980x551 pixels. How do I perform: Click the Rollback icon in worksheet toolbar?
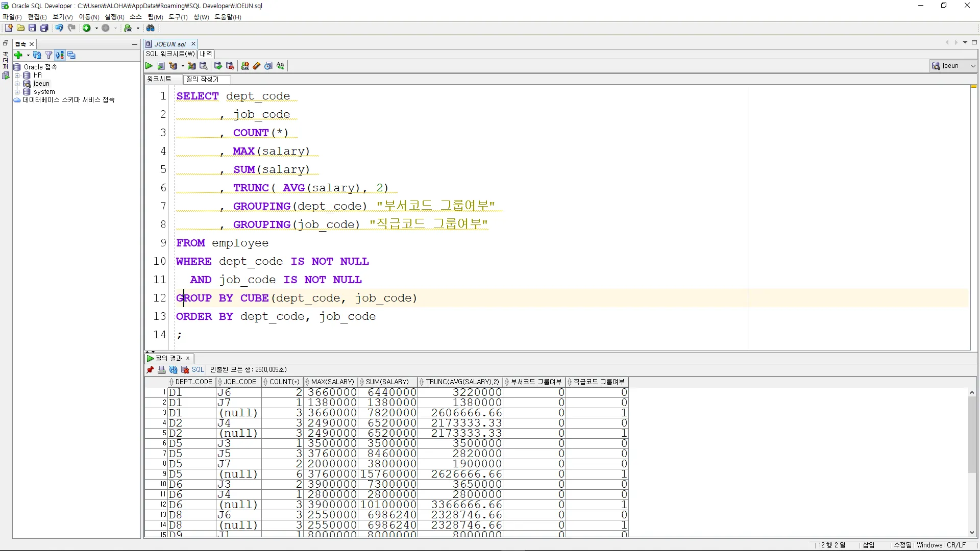click(x=230, y=66)
